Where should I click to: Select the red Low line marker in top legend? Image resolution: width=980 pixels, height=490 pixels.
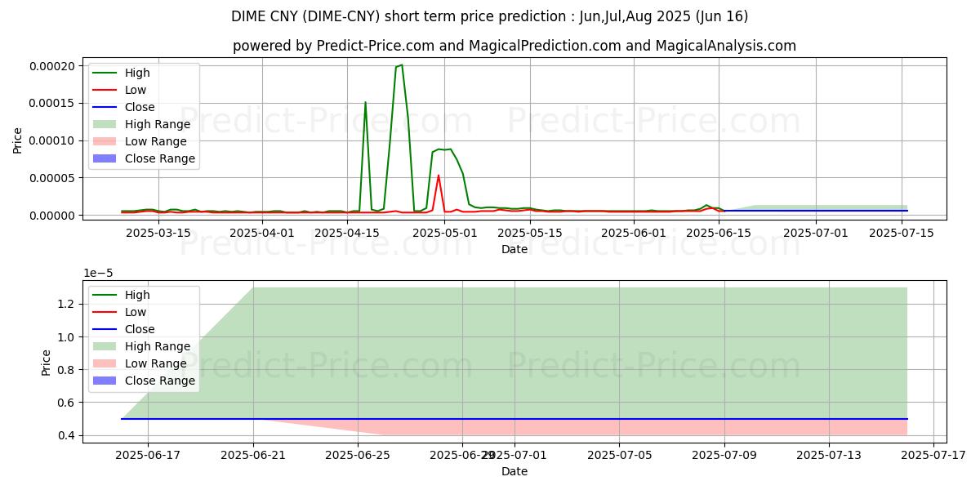107,90
